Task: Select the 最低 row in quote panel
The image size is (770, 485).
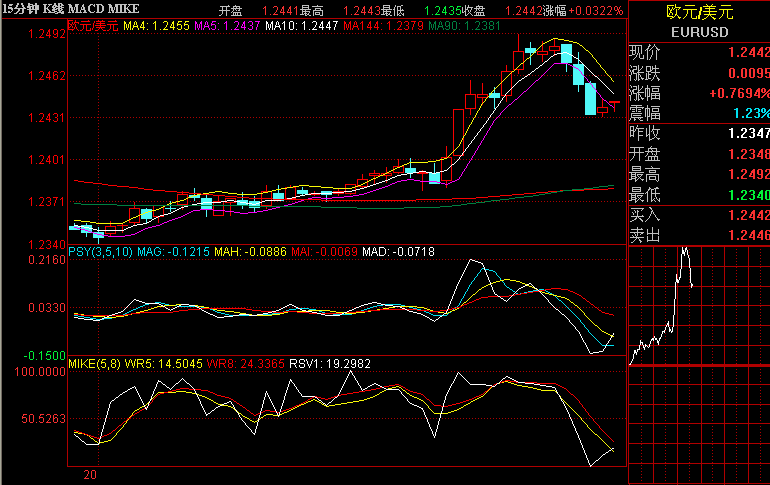Action: point(699,195)
